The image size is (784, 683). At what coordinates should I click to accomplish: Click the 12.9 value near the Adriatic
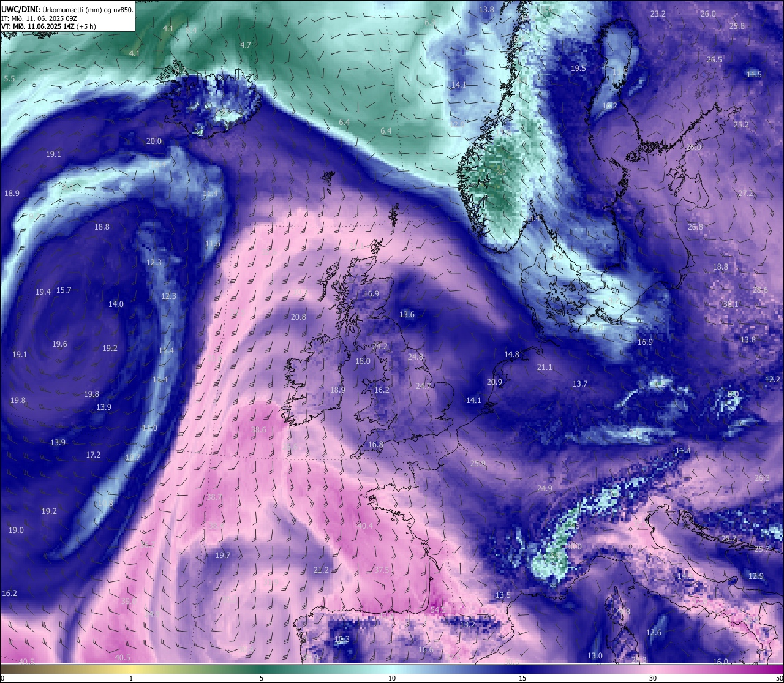756,576
